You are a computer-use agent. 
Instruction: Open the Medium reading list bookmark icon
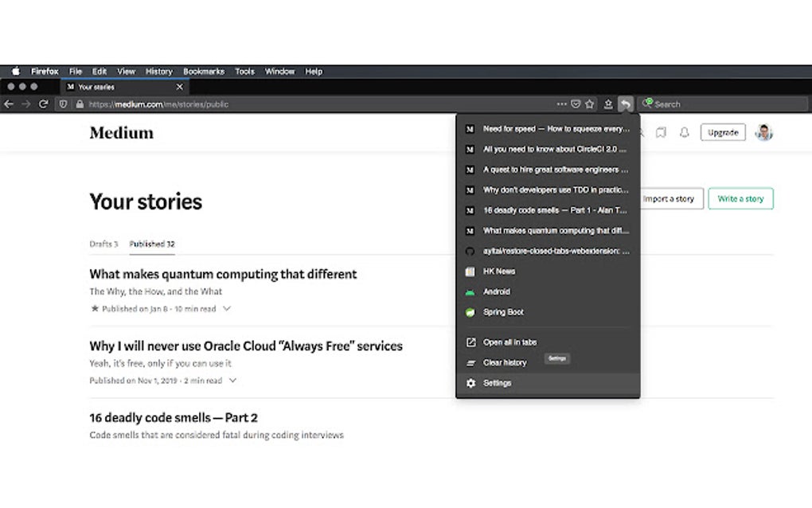tap(661, 133)
